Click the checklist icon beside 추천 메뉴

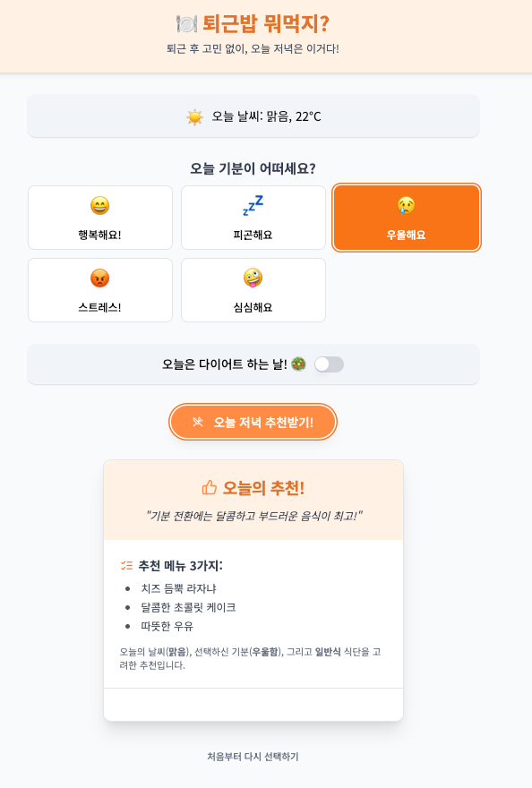click(x=126, y=566)
